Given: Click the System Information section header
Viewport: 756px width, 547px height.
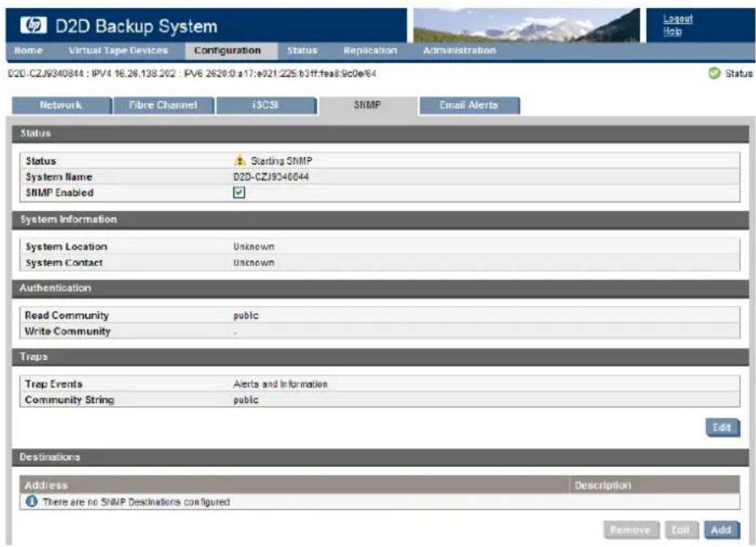Looking at the screenshot, I should 380,219.
